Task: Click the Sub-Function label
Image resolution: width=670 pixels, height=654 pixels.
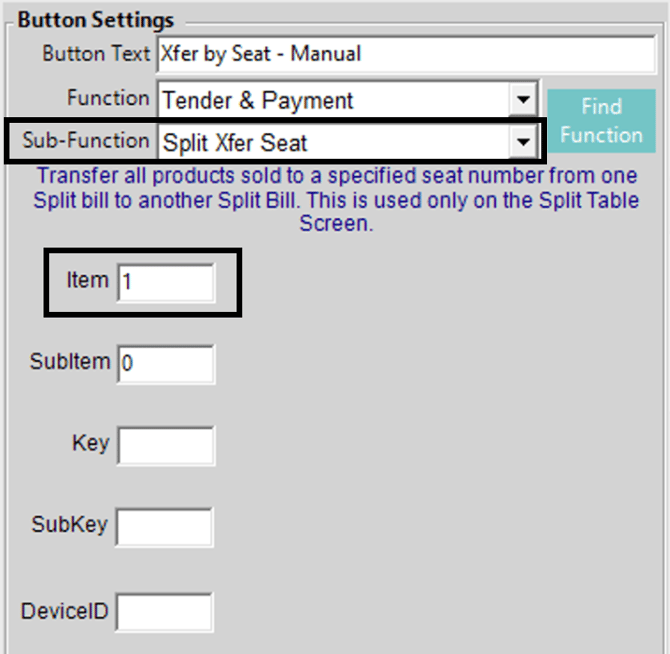Action: click(88, 141)
